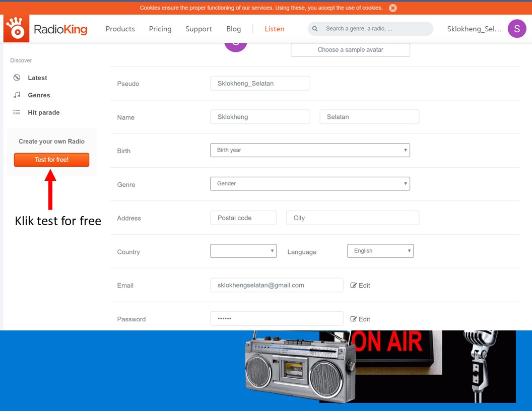This screenshot has height=411, width=532.
Task: Click the Edit pencil icon beside Email
Action: [x=353, y=285]
